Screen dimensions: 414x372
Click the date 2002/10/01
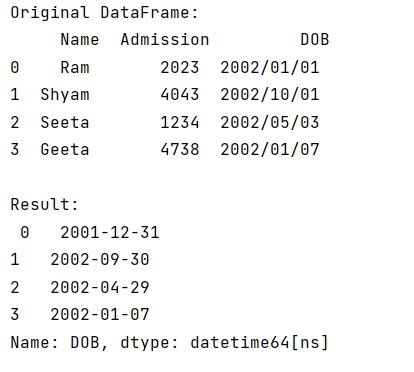click(270, 94)
